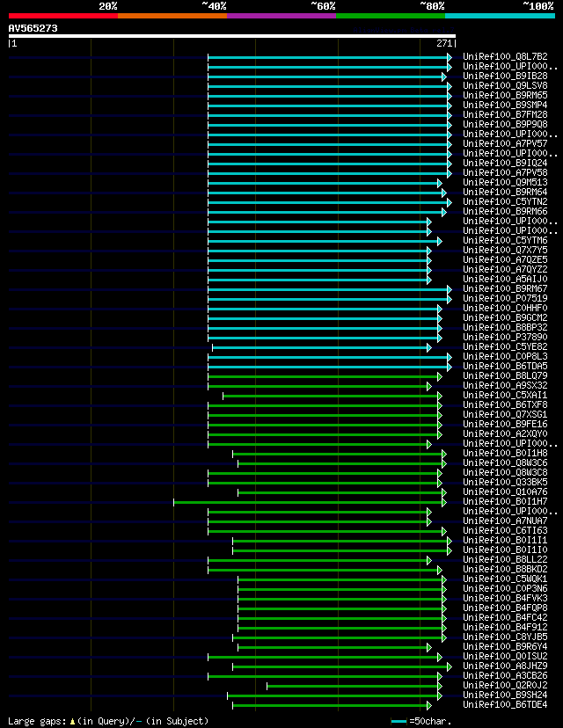The image size is (563, 728).
Task: Click the green ~80% legend color segment
Action: tap(391, 16)
